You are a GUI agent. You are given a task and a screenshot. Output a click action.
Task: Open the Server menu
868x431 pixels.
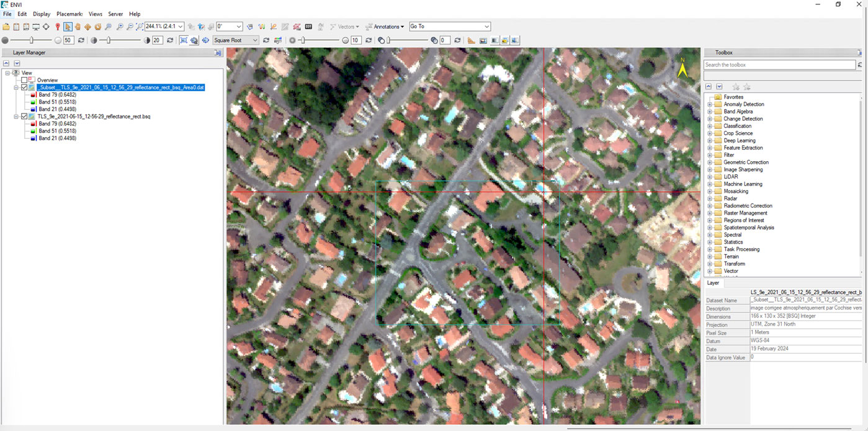tap(115, 14)
